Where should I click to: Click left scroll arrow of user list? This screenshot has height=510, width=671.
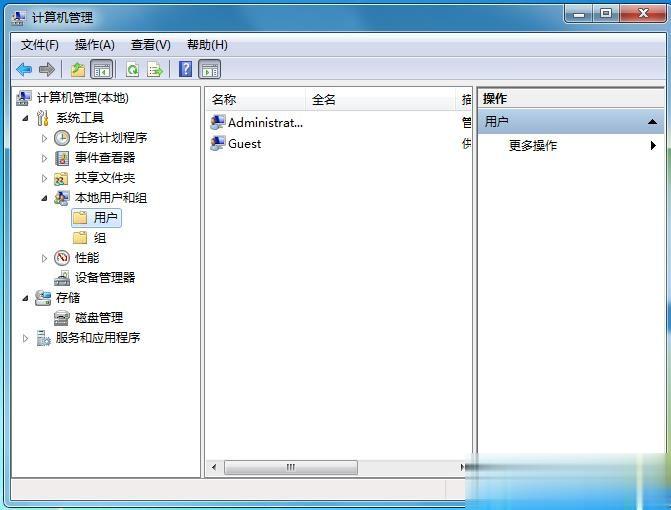point(214,467)
